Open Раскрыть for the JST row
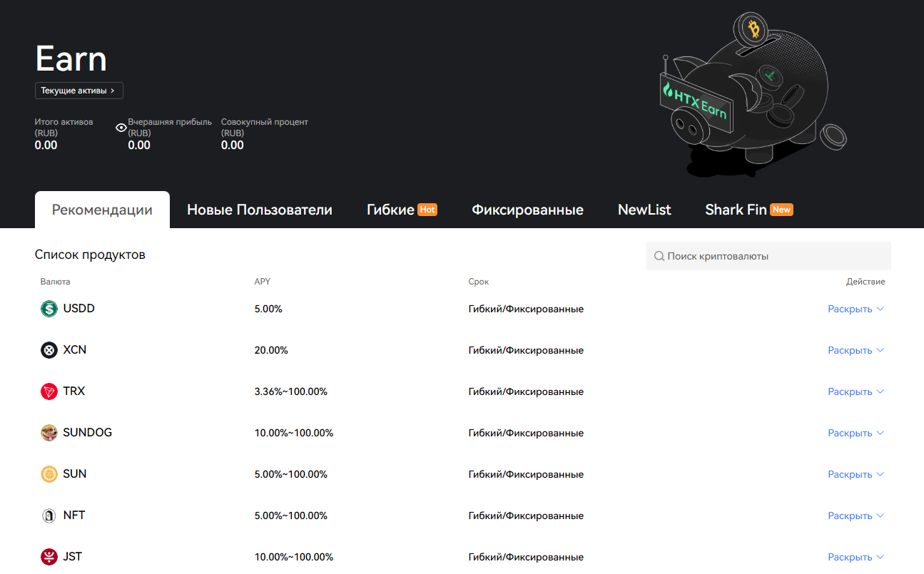Screen dimensions: 924x574 click(856, 558)
